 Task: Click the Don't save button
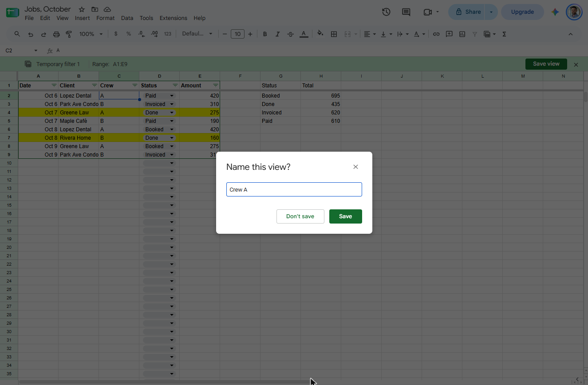300,216
